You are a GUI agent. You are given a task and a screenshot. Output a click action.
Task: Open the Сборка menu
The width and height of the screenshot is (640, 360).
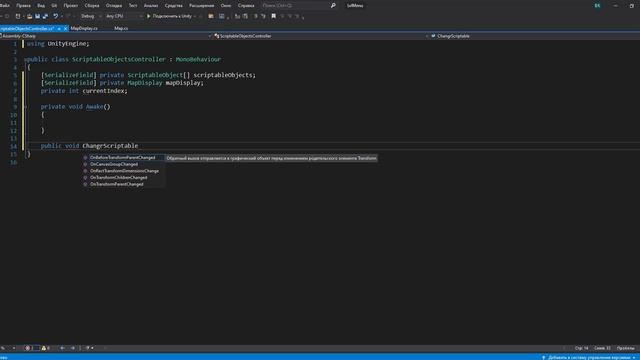[x=92, y=6]
